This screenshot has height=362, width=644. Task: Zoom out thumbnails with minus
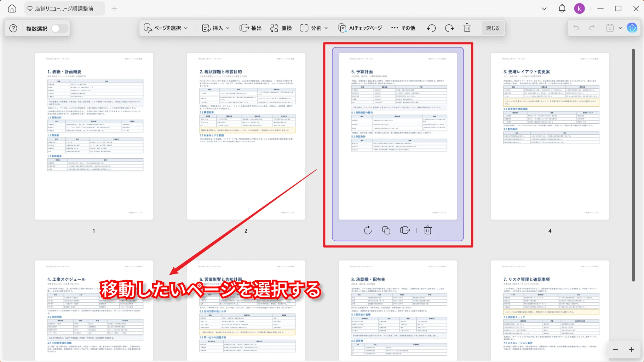(x=615, y=349)
